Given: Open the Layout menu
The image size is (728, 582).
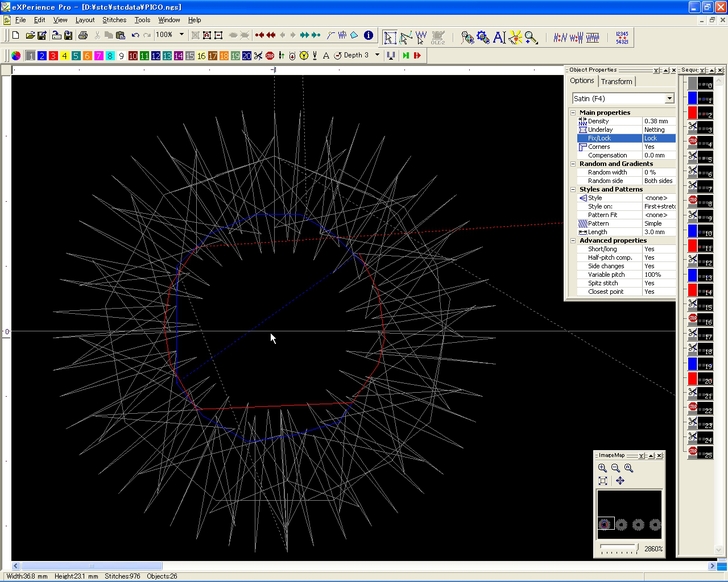Looking at the screenshot, I should click(85, 20).
